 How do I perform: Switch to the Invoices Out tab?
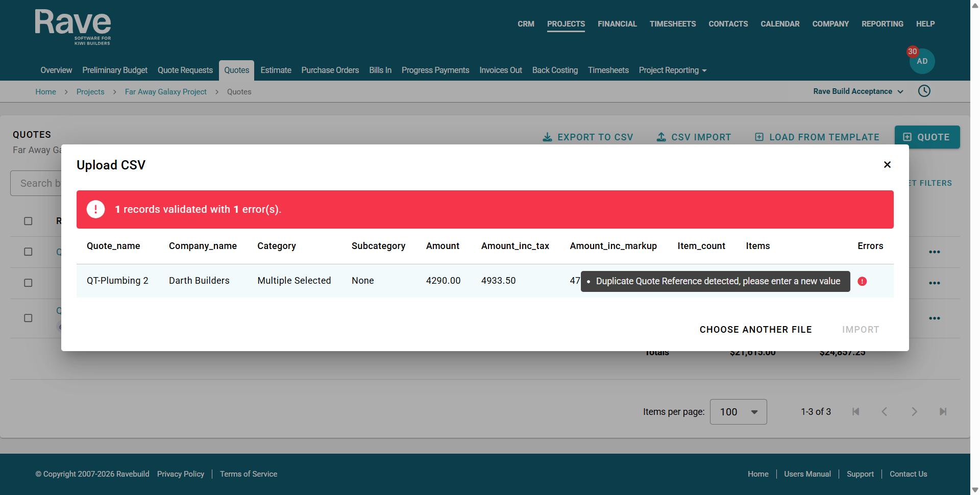(501, 70)
